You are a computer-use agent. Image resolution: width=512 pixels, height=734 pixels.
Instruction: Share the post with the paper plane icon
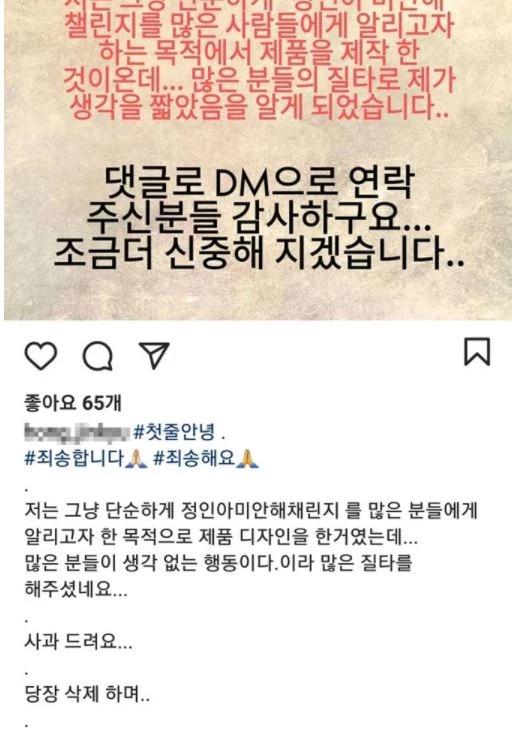coord(154,355)
